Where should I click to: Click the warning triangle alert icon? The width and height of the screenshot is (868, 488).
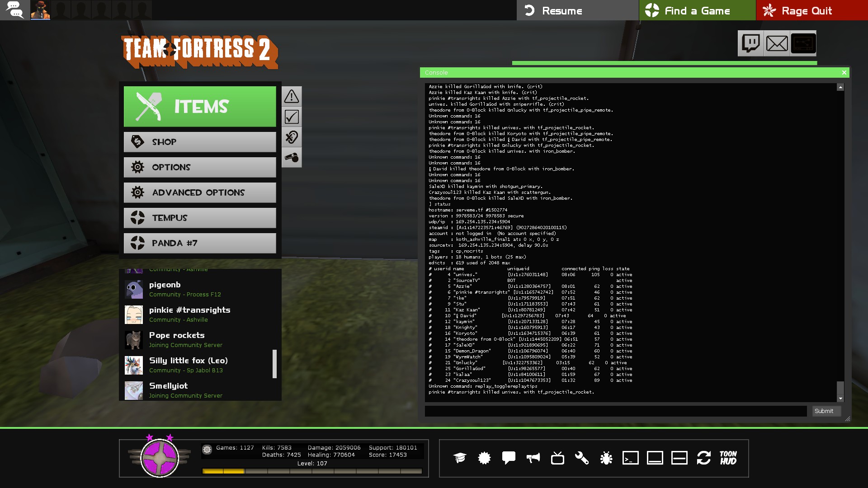pyautogui.click(x=292, y=96)
